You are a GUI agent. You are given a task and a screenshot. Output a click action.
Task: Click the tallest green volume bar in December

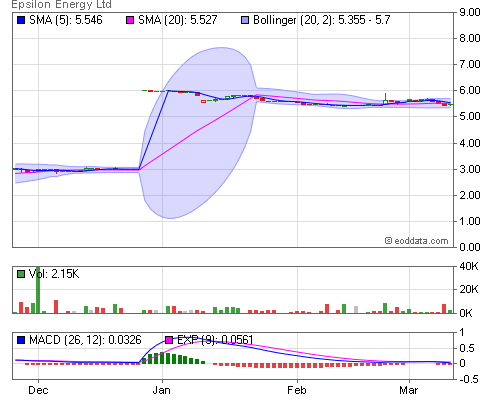[x=38, y=290]
